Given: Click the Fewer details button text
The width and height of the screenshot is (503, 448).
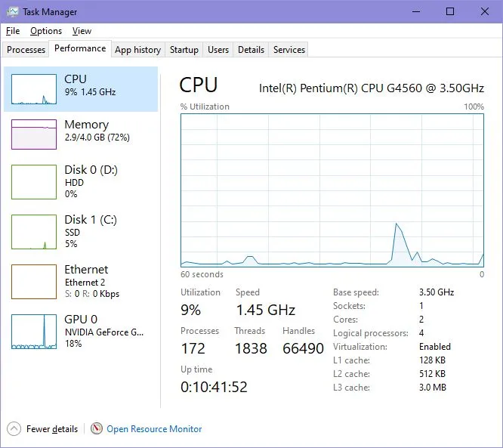Looking at the screenshot, I should point(52,429).
